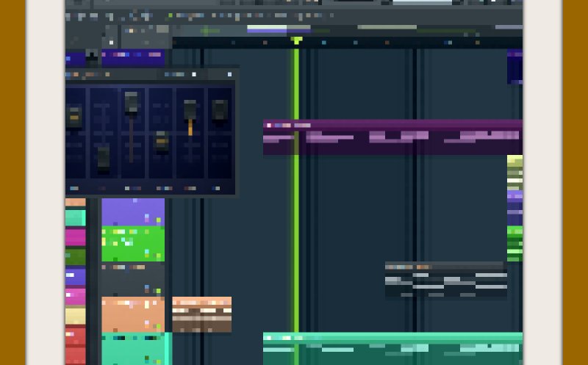Toggle the mute LED on the orange track
The width and height of the screenshot is (588, 365).
click(159, 326)
